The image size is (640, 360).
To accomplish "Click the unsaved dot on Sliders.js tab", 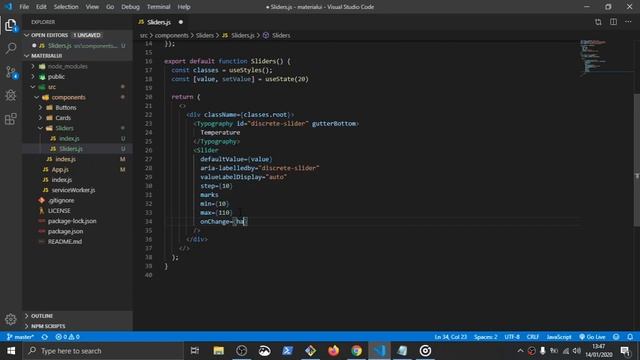I will 180,22.
